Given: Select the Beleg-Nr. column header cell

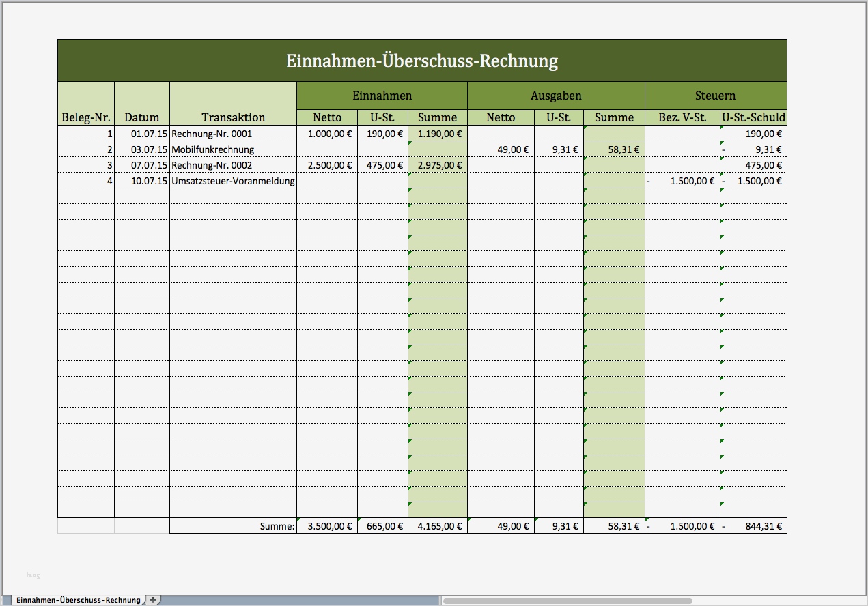Looking at the screenshot, I should (85, 117).
